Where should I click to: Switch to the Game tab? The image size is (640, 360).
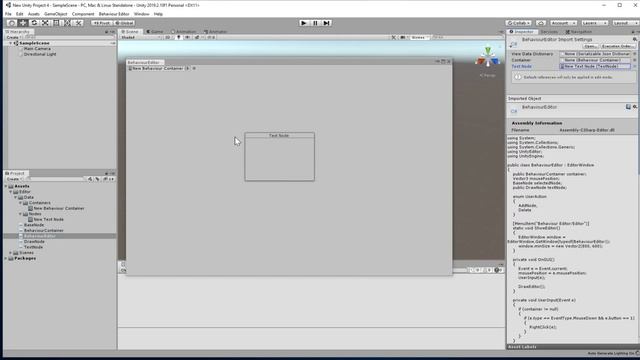click(x=155, y=31)
